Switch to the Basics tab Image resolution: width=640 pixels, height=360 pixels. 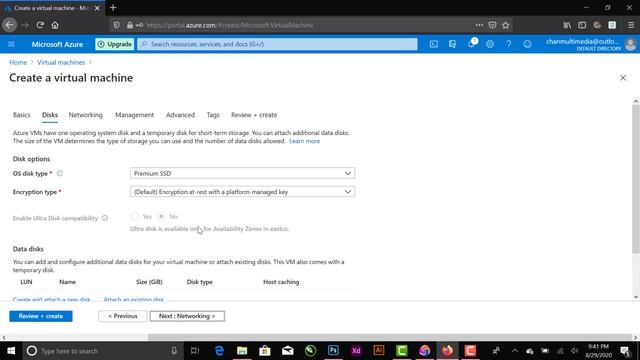coord(22,115)
